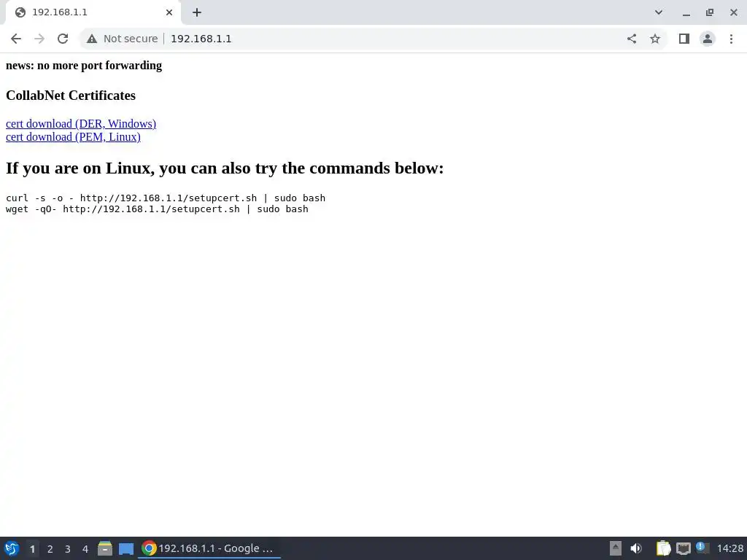Screen dimensions: 747x560
Task: Go back to the previous page
Action: [x=16, y=39]
